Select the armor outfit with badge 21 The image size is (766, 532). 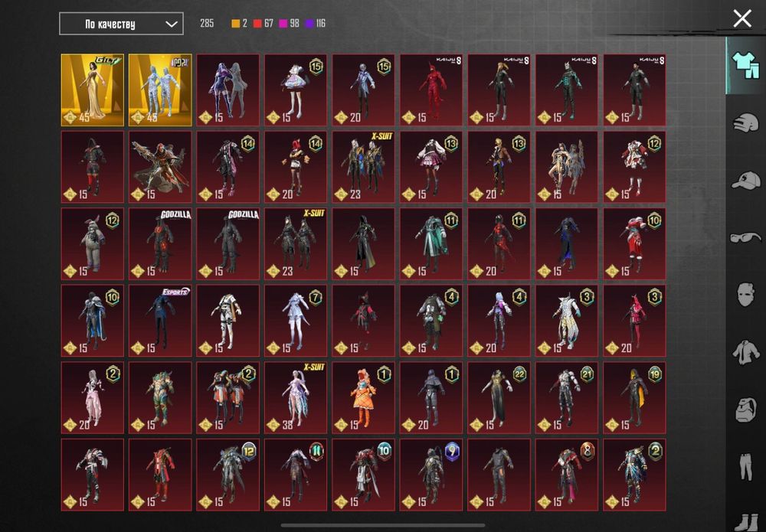coord(567,398)
